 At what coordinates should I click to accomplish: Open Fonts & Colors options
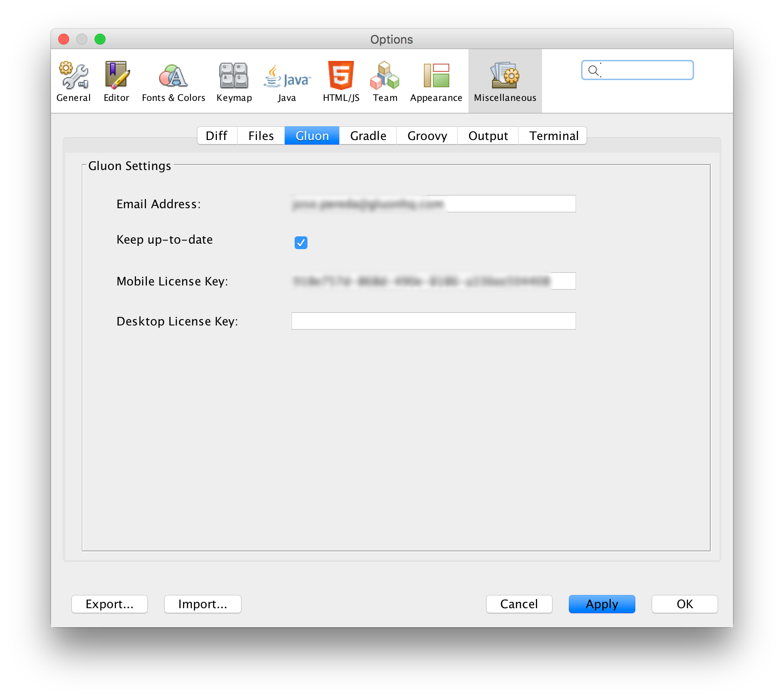(173, 81)
